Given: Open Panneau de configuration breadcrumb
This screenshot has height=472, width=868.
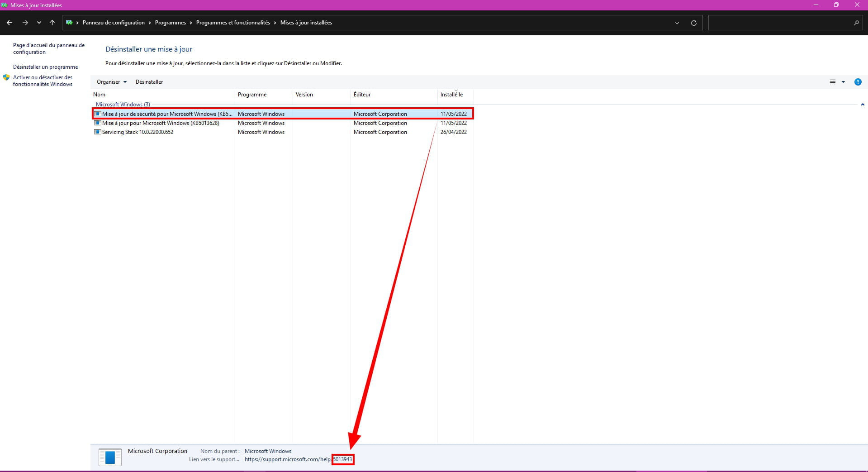Looking at the screenshot, I should [x=114, y=23].
